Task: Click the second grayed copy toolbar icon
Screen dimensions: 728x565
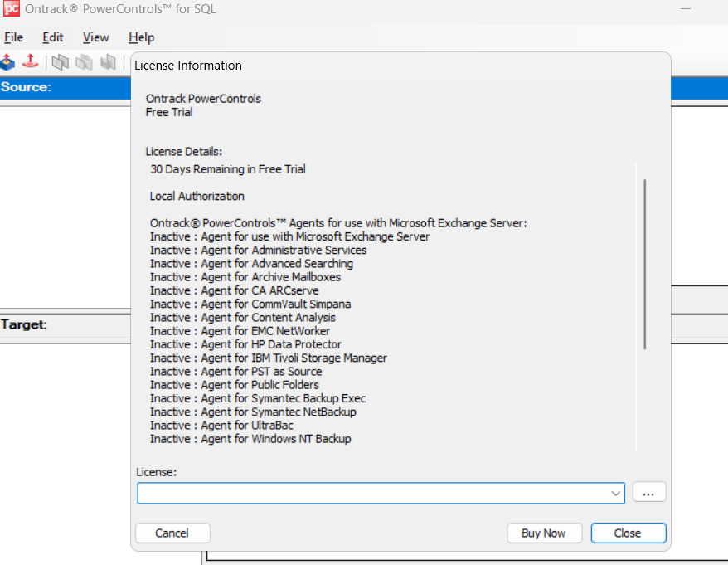Action: (x=84, y=61)
